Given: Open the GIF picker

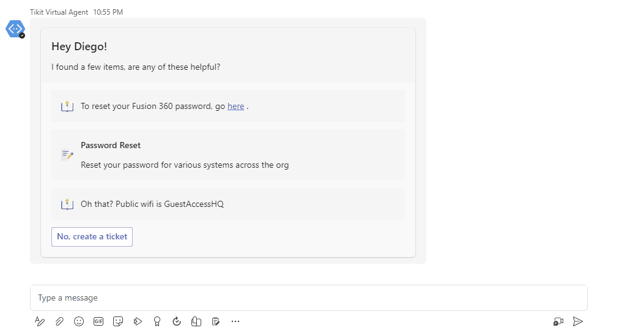Looking at the screenshot, I should pyautogui.click(x=98, y=321).
